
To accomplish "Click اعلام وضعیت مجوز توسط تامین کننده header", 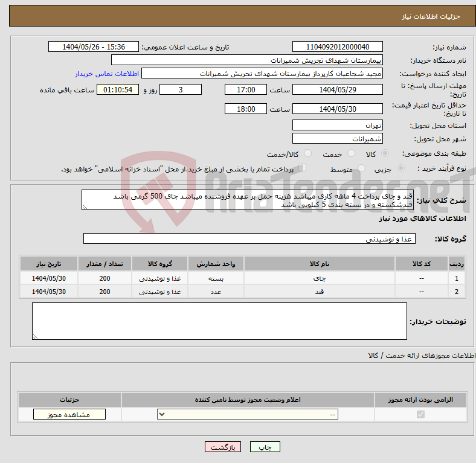I will [248, 400].
